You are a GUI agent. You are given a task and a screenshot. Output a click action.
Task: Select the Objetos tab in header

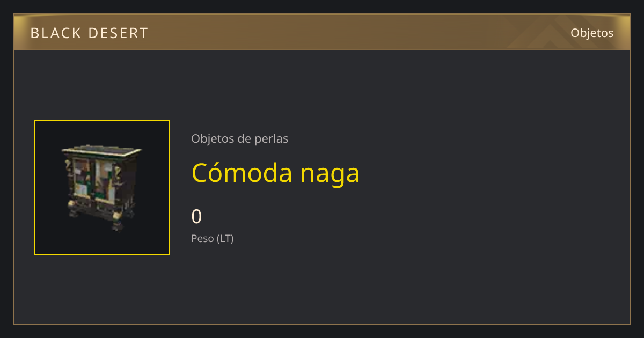592,33
